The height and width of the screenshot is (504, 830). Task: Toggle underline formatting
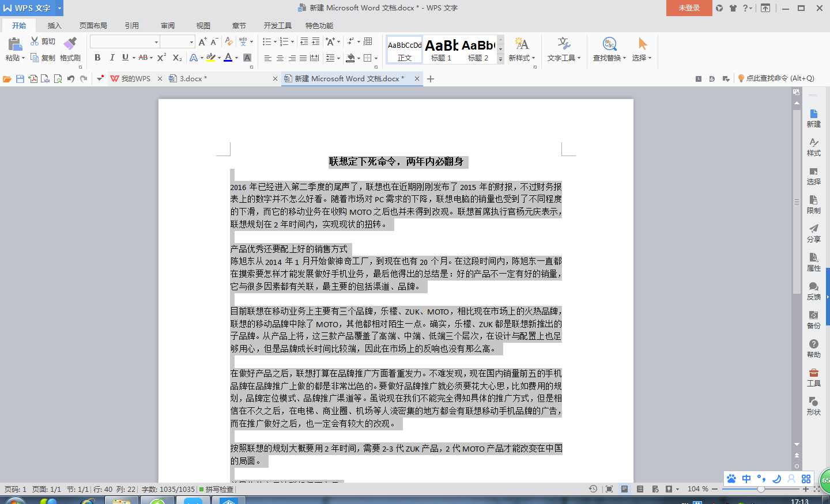(125, 58)
